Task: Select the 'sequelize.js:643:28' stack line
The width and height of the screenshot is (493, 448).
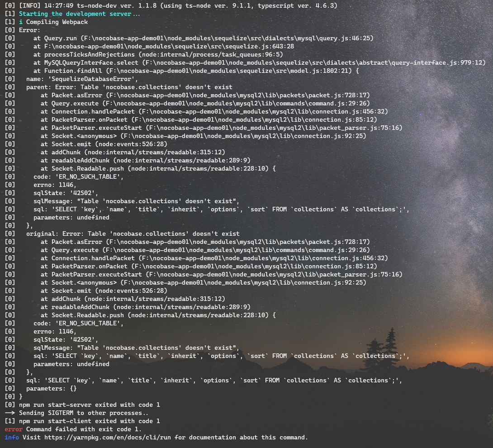Action: (x=164, y=46)
